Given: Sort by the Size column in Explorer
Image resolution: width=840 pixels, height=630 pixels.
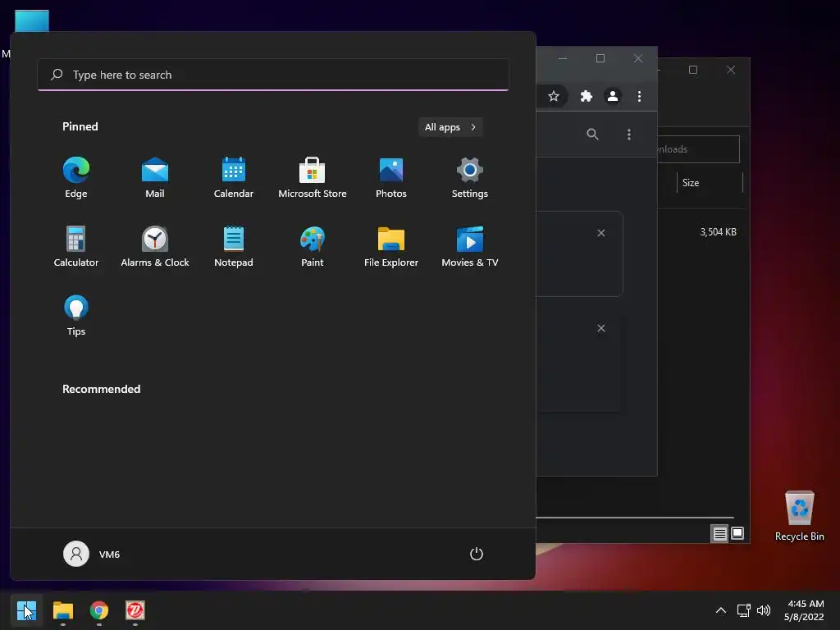Looking at the screenshot, I should click(x=710, y=183).
